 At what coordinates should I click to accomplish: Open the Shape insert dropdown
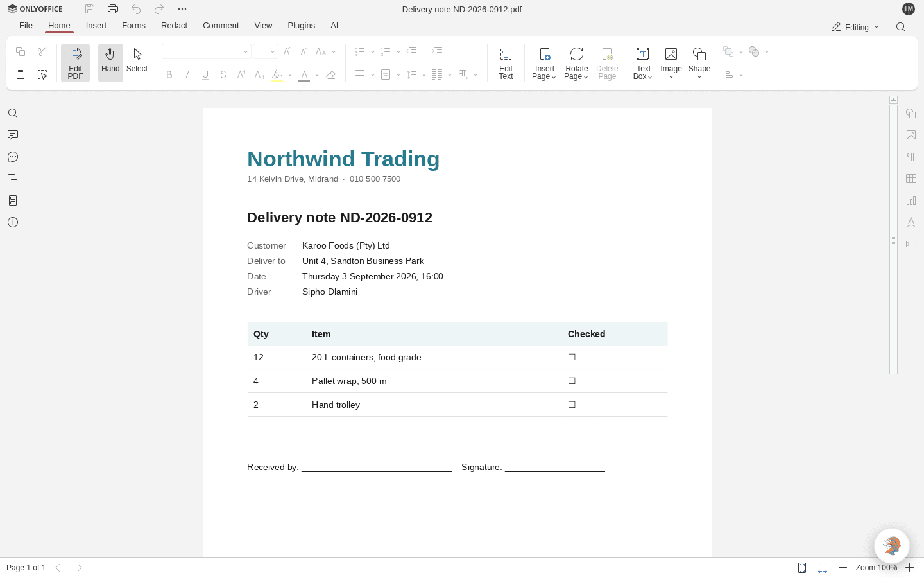(699, 63)
